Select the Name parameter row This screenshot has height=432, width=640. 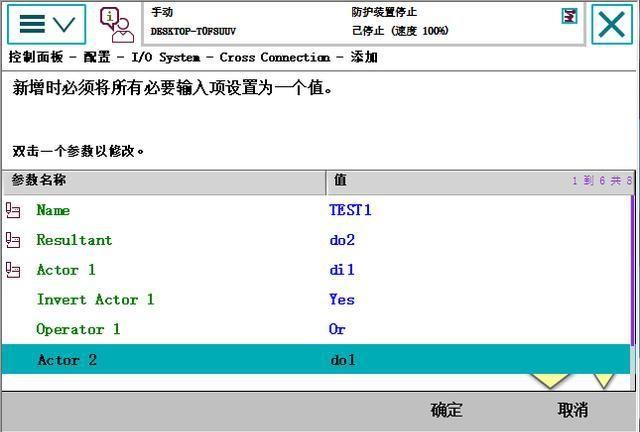tap(316, 210)
